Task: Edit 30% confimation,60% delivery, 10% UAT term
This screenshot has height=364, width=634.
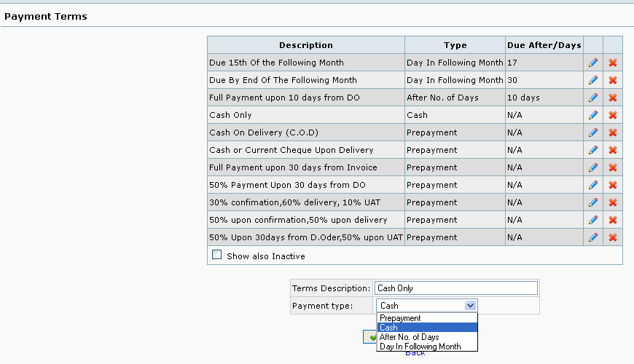Action: click(593, 202)
